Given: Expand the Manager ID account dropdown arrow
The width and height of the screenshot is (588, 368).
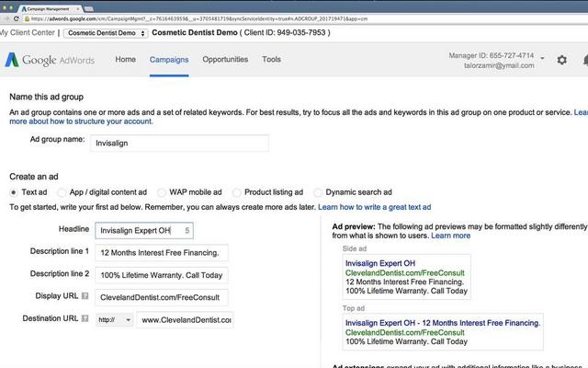Looking at the screenshot, I should (x=542, y=58).
